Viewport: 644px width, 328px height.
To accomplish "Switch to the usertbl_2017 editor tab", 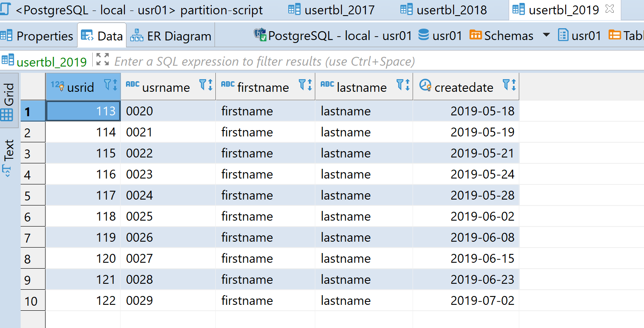I will (x=331, y=10).
